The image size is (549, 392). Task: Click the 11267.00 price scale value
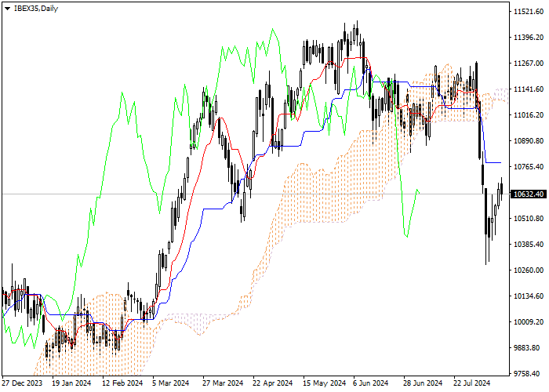pyautogui.click(x=529, y=64)
